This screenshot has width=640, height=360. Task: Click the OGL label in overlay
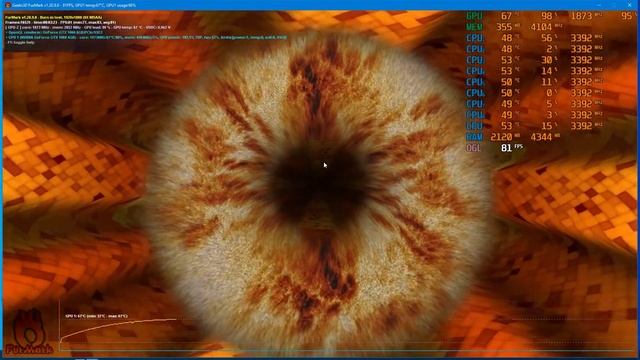point(473,148)
